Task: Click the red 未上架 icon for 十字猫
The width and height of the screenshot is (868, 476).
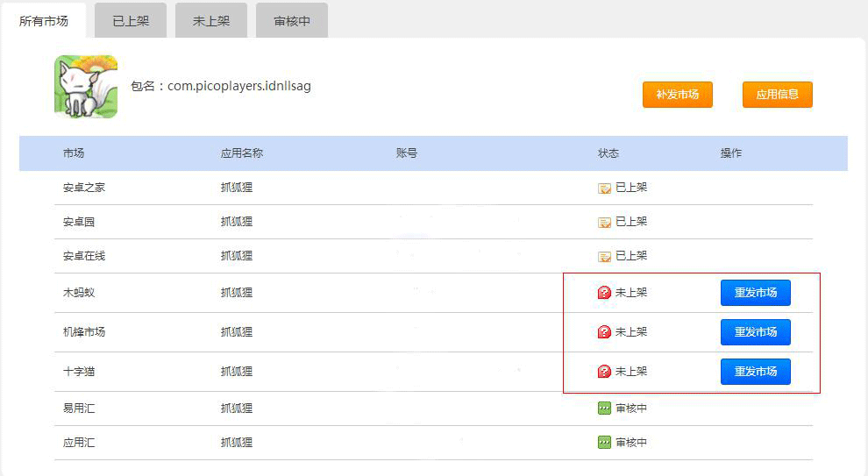Action: (604, 372)
